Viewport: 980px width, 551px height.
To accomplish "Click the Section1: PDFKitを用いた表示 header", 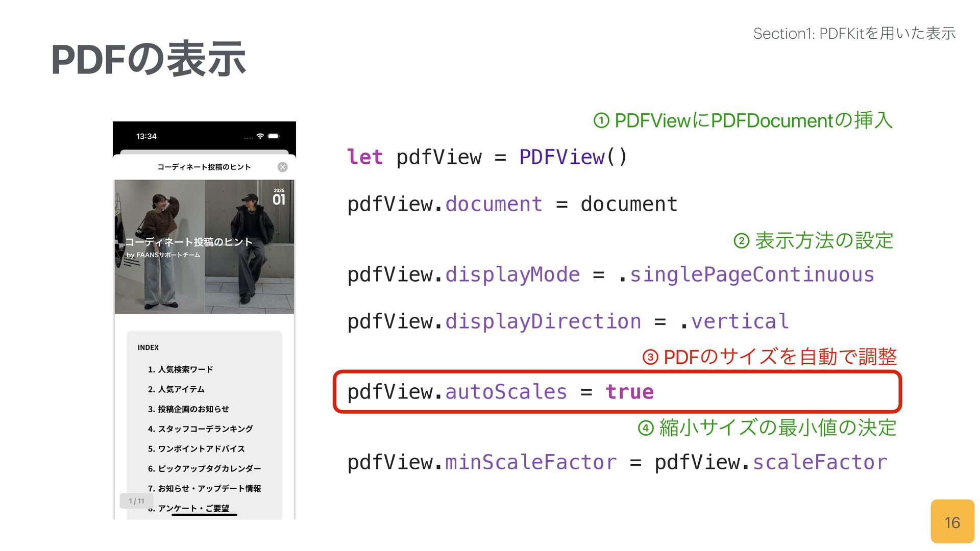I will (854, 34).
